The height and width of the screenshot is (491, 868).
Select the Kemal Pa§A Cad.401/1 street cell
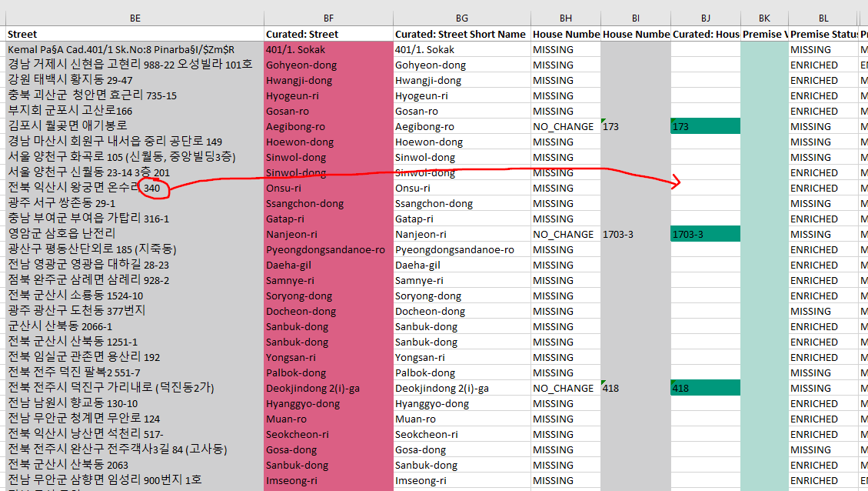[135, 49]
